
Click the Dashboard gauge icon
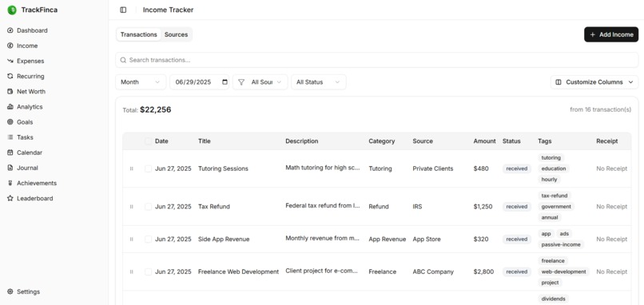(10, 30)
